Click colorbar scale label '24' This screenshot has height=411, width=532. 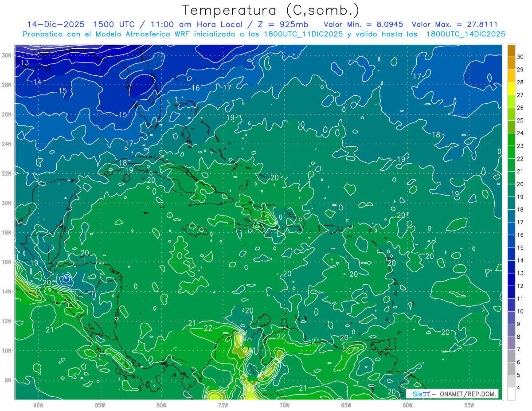tap(520, 133)
